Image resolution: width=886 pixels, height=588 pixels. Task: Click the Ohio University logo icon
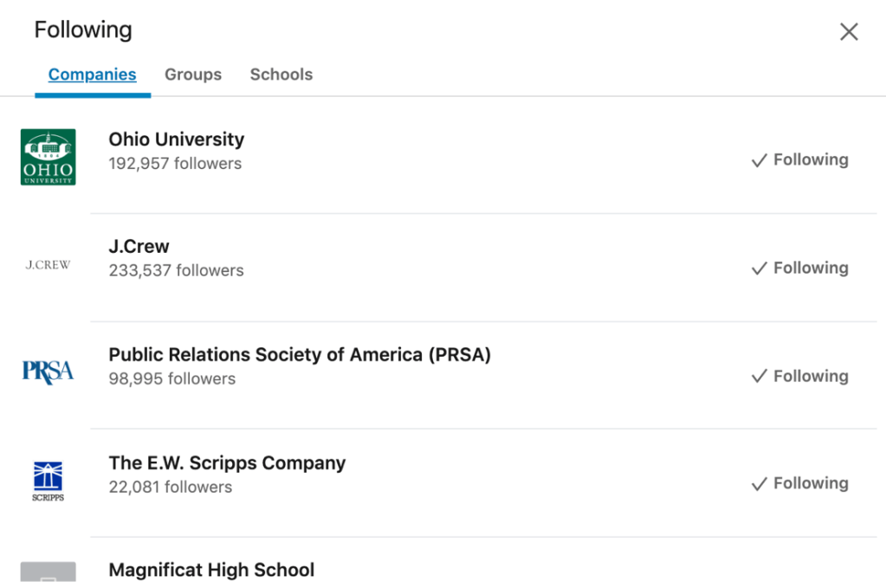(x=48, y=157)
